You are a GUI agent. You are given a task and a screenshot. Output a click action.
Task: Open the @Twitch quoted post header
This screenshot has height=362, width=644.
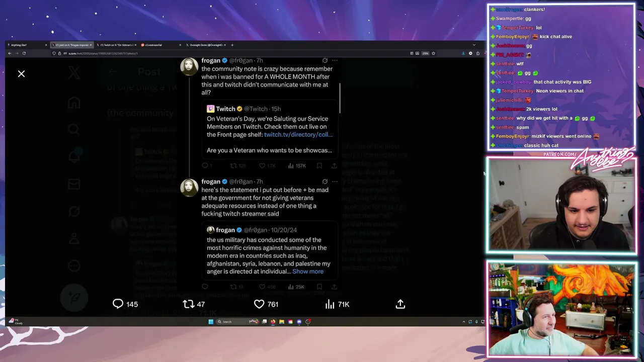pos(244,109)
